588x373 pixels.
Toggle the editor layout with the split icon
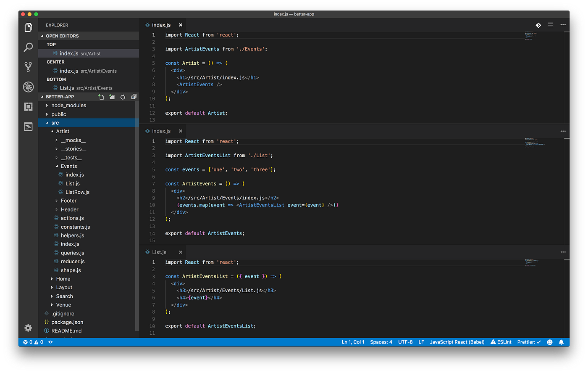tap(550, 25)
